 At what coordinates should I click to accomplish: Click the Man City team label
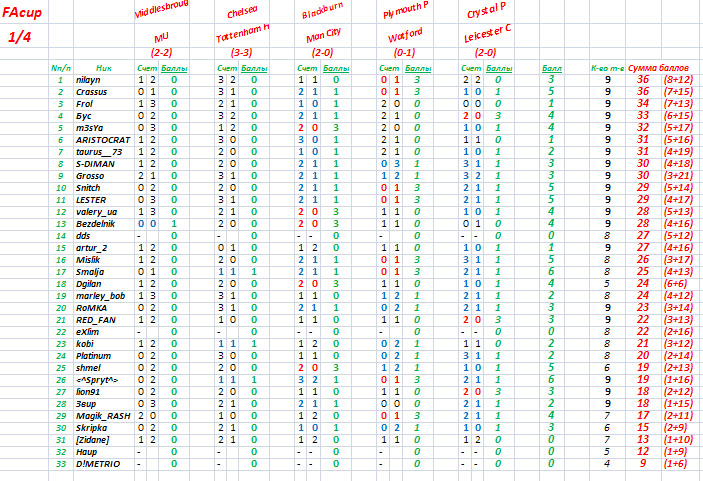tap(321, 36)
